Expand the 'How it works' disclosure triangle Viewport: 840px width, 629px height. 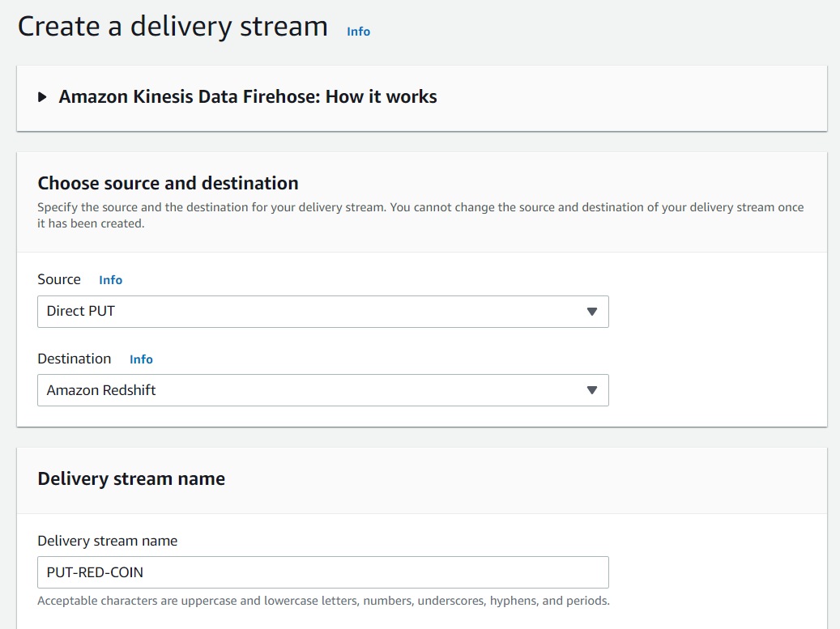[x=43, y=97]
